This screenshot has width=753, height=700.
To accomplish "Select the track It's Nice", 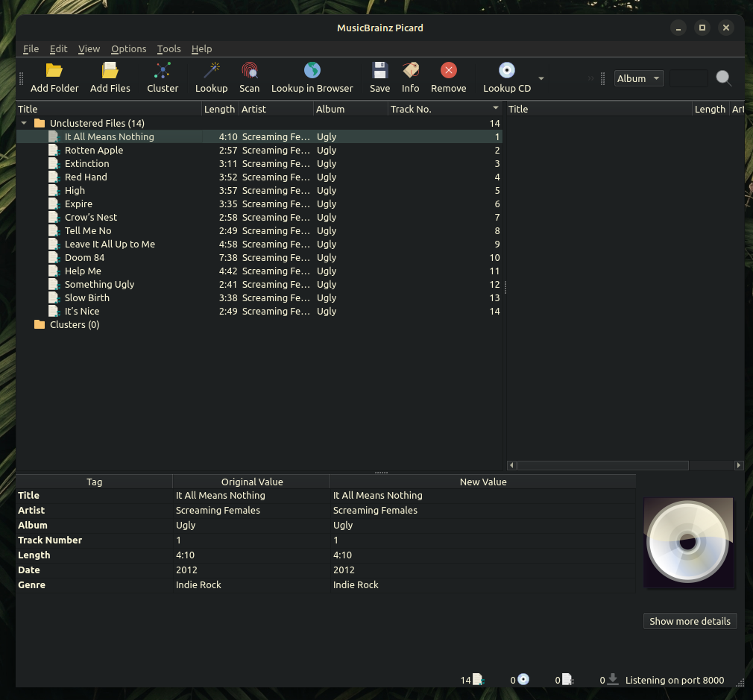I will pyautogui.click(x=82, y=312).
